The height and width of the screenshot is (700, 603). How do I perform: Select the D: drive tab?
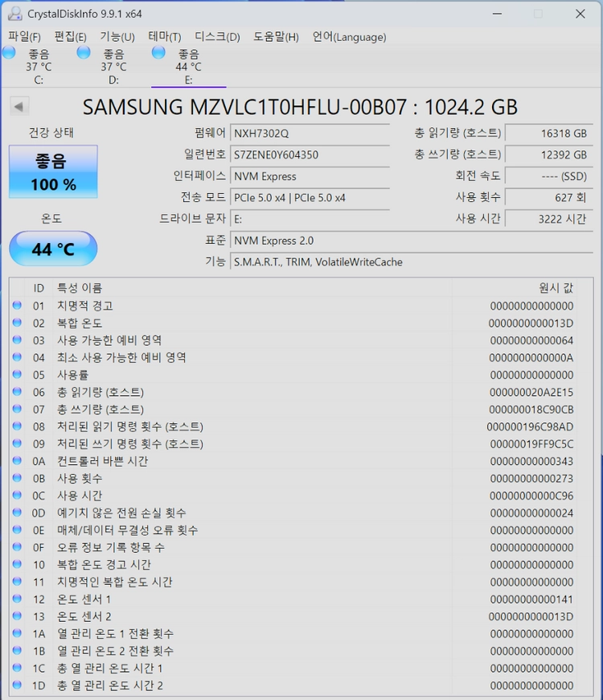113,66
